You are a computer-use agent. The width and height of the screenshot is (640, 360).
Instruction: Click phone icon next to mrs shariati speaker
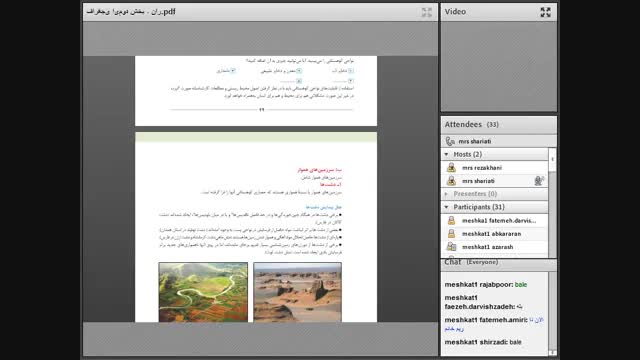[450, 141]
